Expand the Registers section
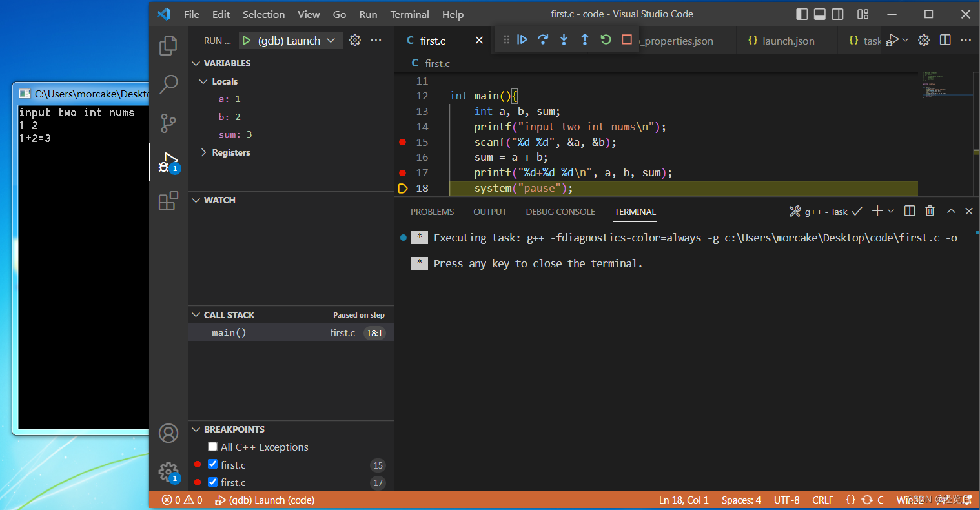Screen dimensions: 980x510 [x=204, y=152]
